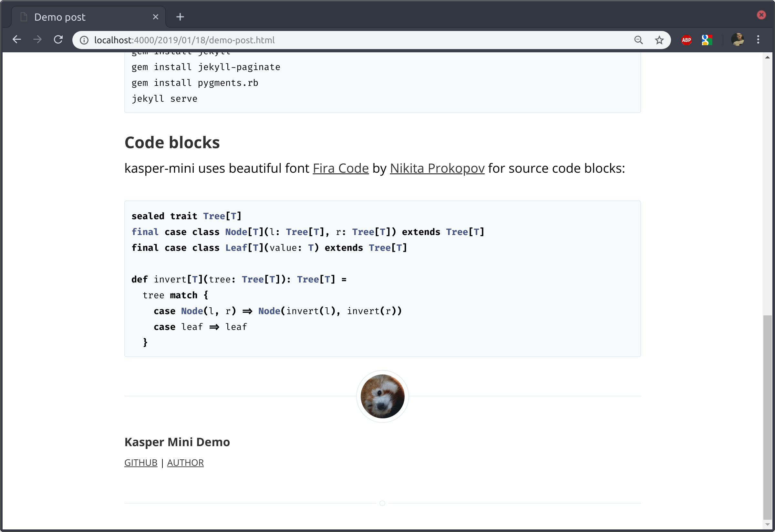Follow the AUTHOR footer link
The height and width of the screenshot is (532, 775).
185,463
